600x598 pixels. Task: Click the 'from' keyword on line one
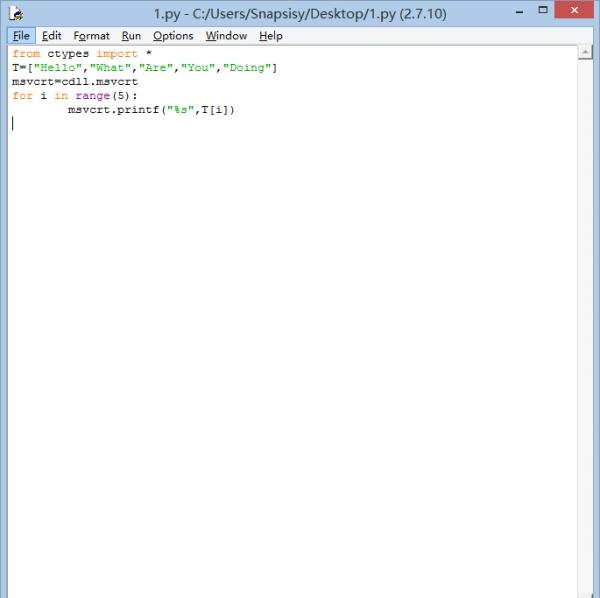click(x=26, y=54)
